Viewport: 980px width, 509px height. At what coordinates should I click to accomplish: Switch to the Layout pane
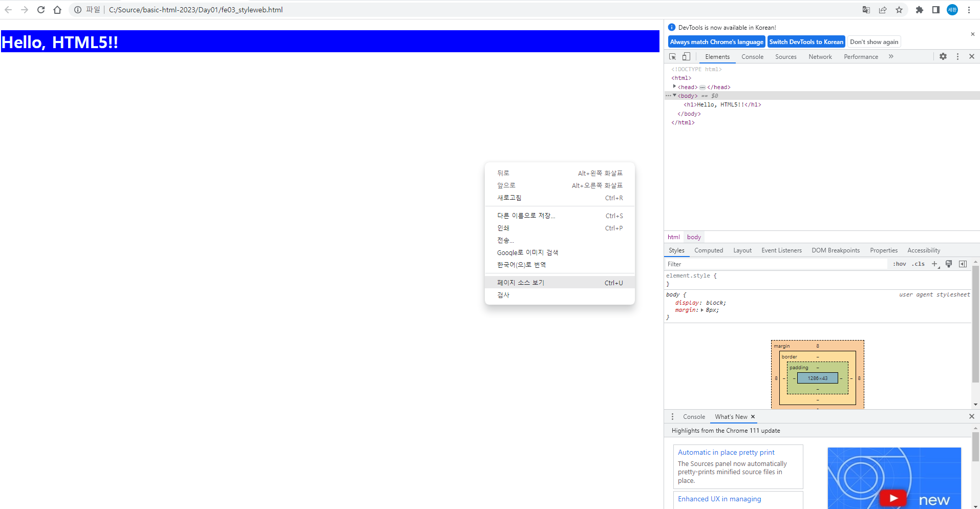pos(742,250)
